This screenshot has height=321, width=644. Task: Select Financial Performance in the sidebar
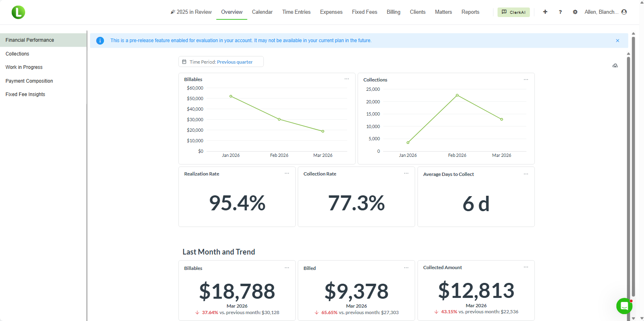point(43,40)
